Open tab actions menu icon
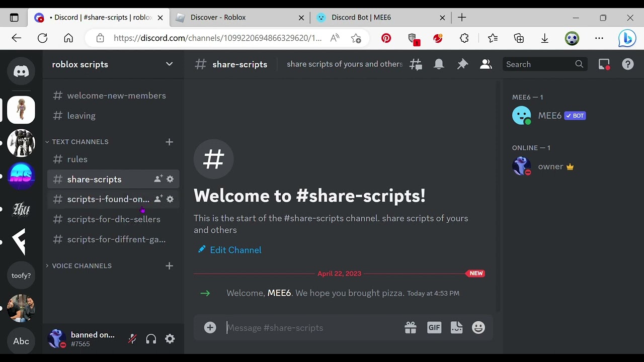 coord(14,18)
